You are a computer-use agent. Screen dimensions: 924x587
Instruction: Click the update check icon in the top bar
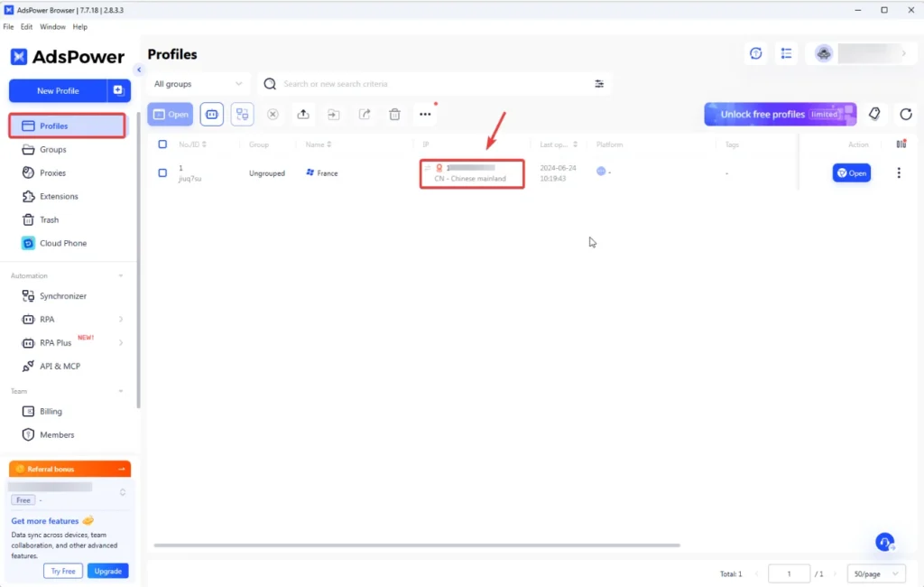coord(756,53)
